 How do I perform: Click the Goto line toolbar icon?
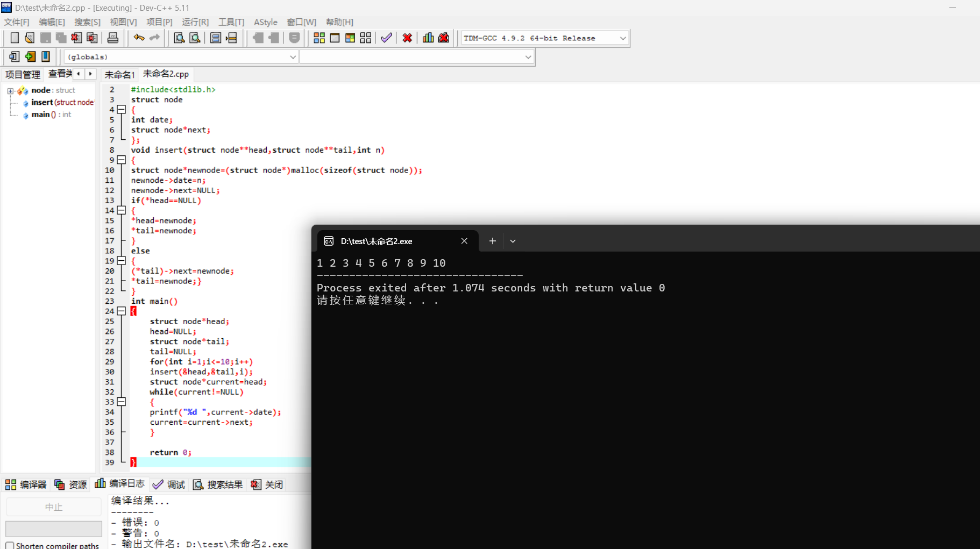231,38
